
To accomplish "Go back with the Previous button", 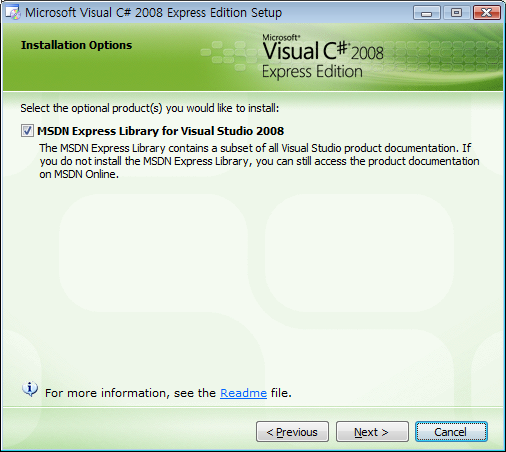I will point(292,432).
